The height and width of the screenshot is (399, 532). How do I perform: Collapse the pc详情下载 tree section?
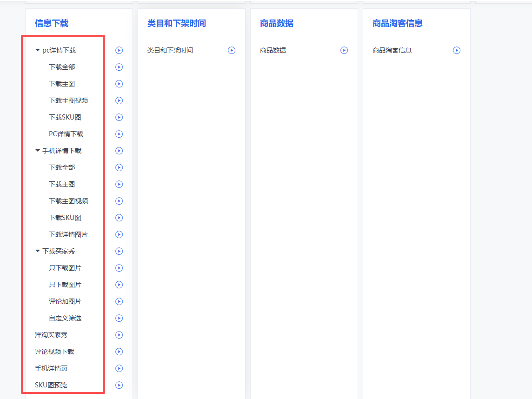coord(38,50)
